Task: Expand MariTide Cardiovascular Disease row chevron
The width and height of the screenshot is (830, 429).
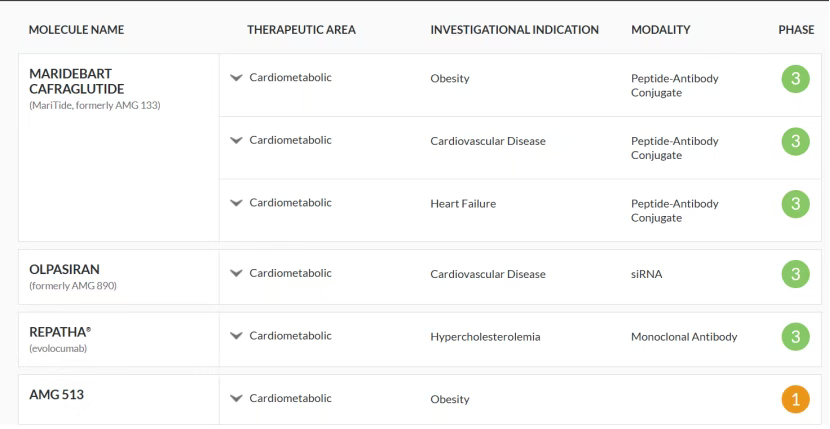Action: pyautogui.click(x=237, y=141)
